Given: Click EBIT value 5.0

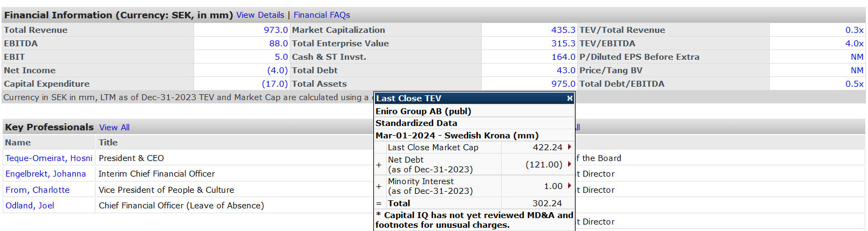Looking at the screenshot, I should point(281,57).
